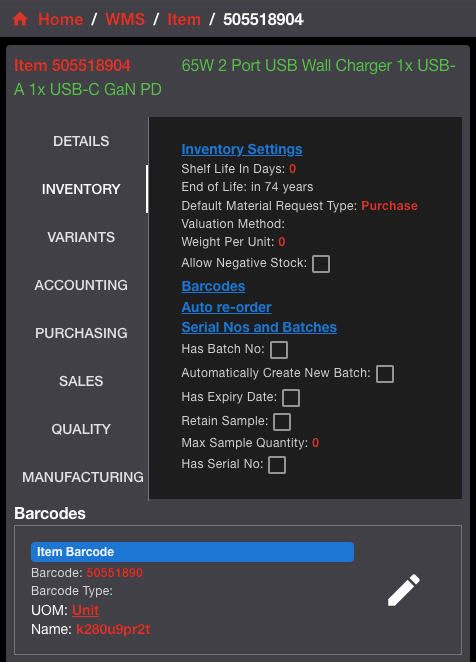476x662 pixels.
Task: Open the Variants tab
Action: (81, 237)
